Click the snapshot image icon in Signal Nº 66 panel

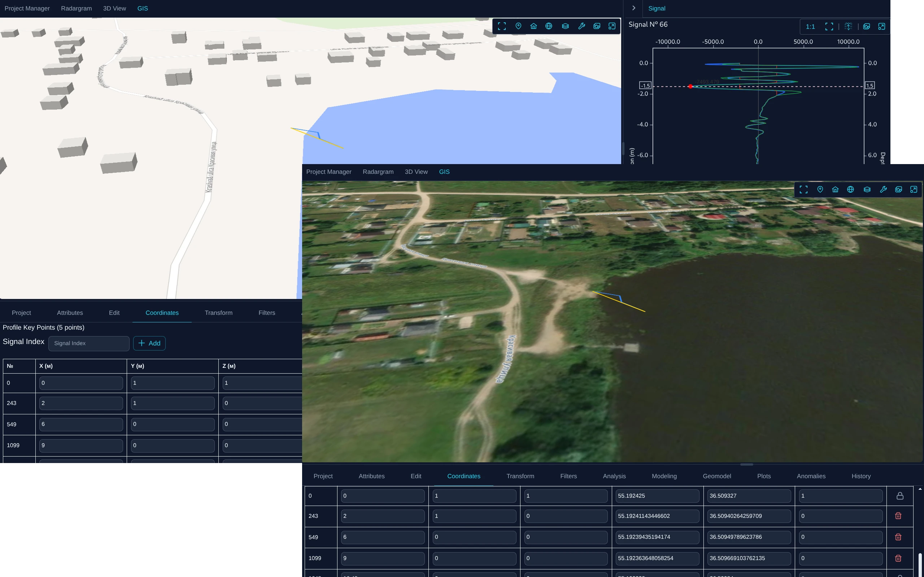coord(867,26)
